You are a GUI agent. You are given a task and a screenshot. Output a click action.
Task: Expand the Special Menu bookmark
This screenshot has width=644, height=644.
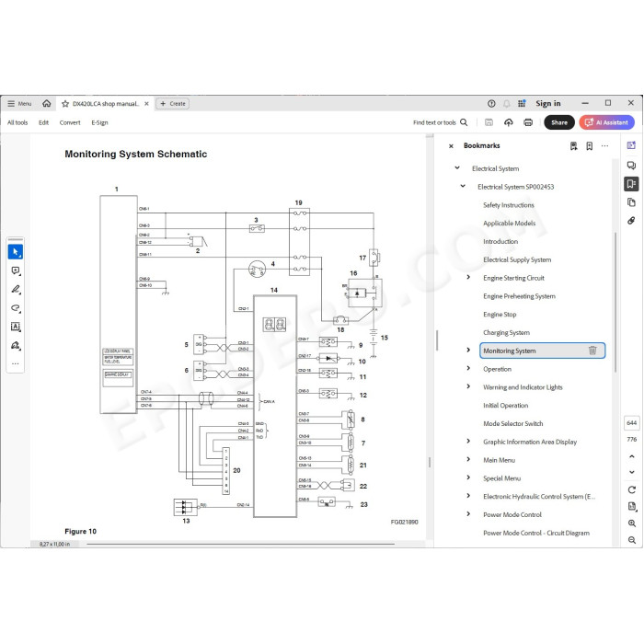pyautogui.click(x=468, y=477)
